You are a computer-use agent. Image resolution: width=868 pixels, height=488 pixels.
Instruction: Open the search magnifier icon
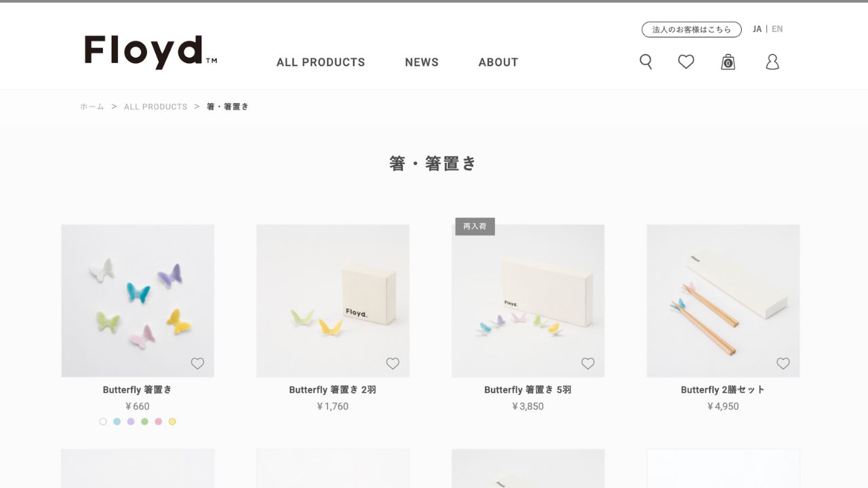(646, 62)
